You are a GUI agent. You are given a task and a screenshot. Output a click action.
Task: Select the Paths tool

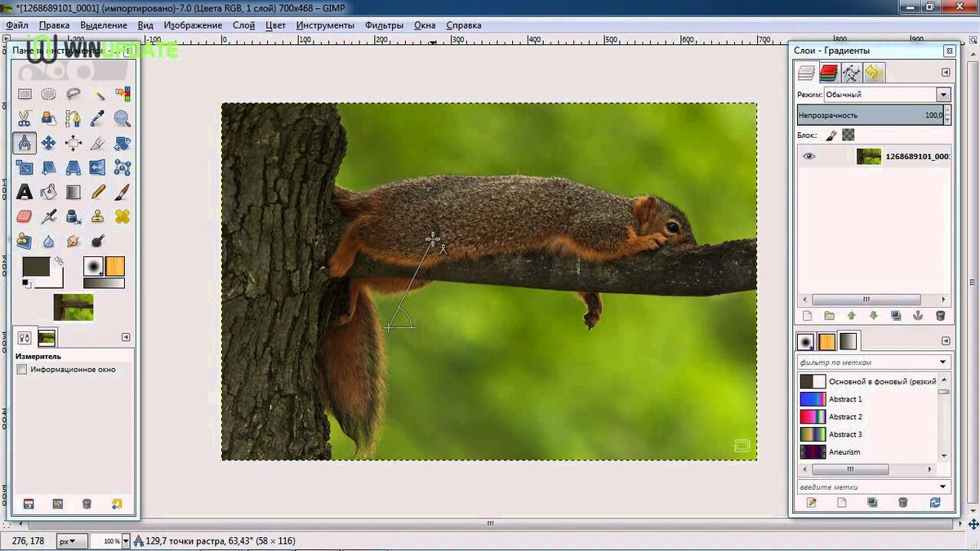[x=73, y=119]
